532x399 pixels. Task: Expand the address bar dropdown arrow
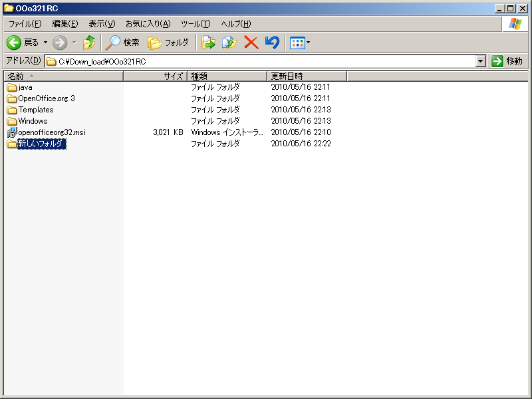coord(480,61)
